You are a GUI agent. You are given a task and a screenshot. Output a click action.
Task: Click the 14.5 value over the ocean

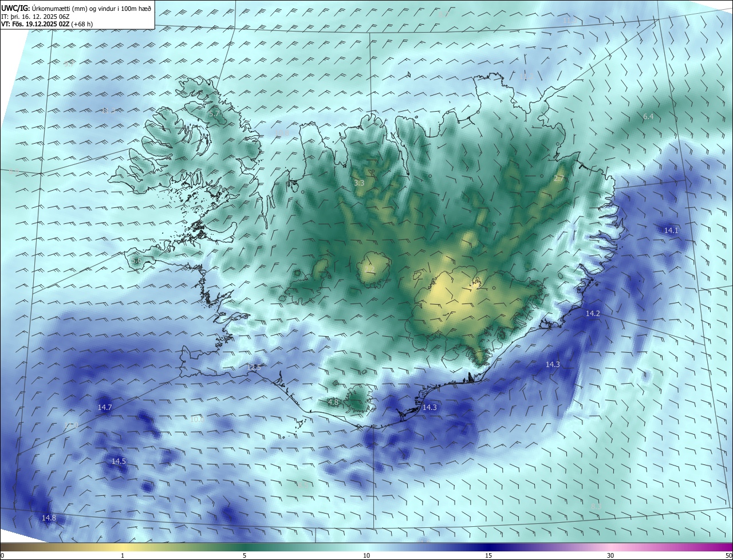(119, 461)
